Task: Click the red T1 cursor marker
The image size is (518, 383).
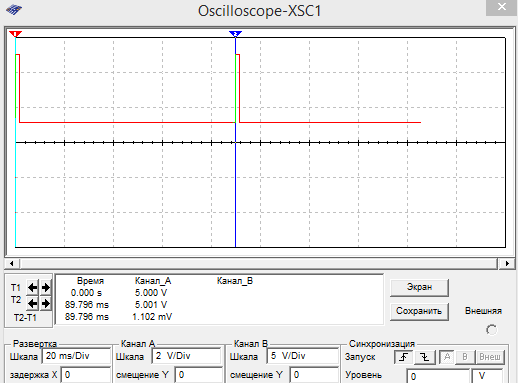Action: 15,34
